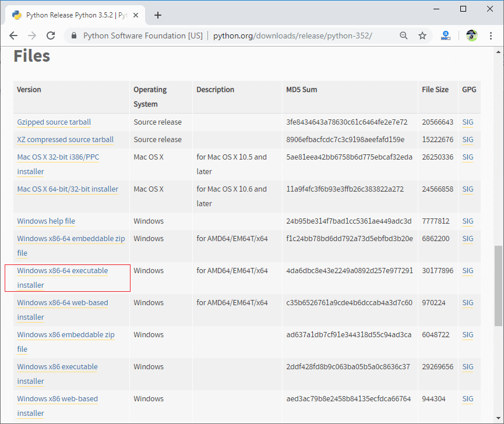The height and width of the screenshot is (424, 504).
Task: Download Windows x86 embeddable zip file
Action: click(66, 342)
